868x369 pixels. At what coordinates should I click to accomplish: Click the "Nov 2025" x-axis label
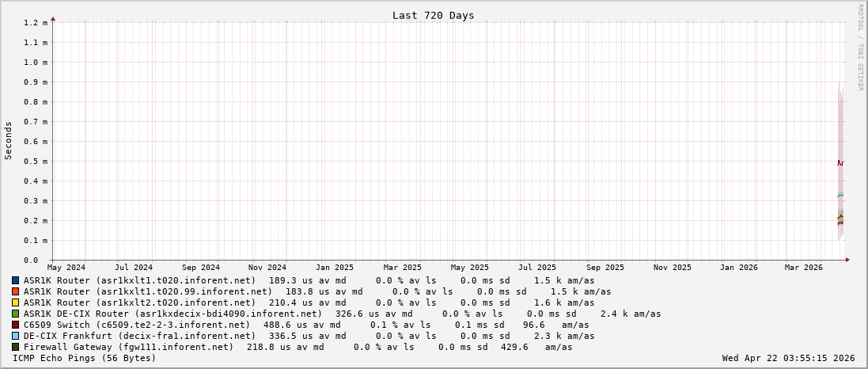click(673, 268)
